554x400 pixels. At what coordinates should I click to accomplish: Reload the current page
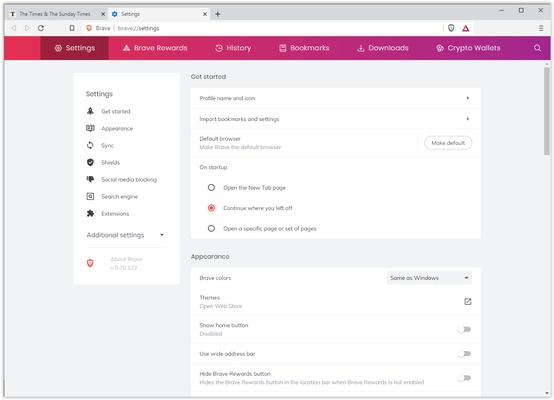(x=41, y=28)
